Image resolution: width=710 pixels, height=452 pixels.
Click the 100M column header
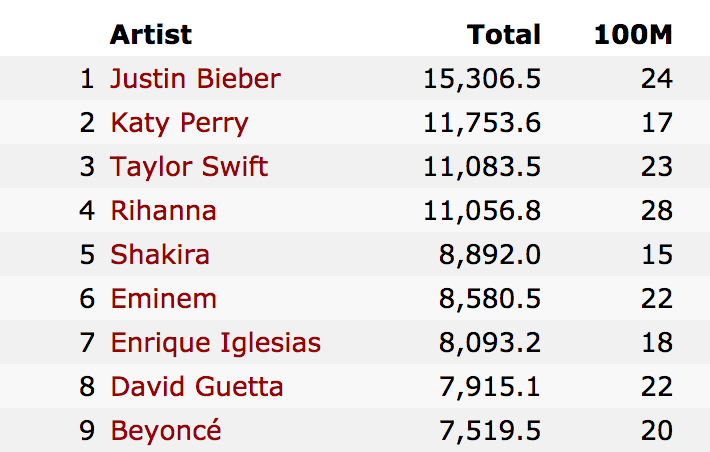(x=633, y=34)
